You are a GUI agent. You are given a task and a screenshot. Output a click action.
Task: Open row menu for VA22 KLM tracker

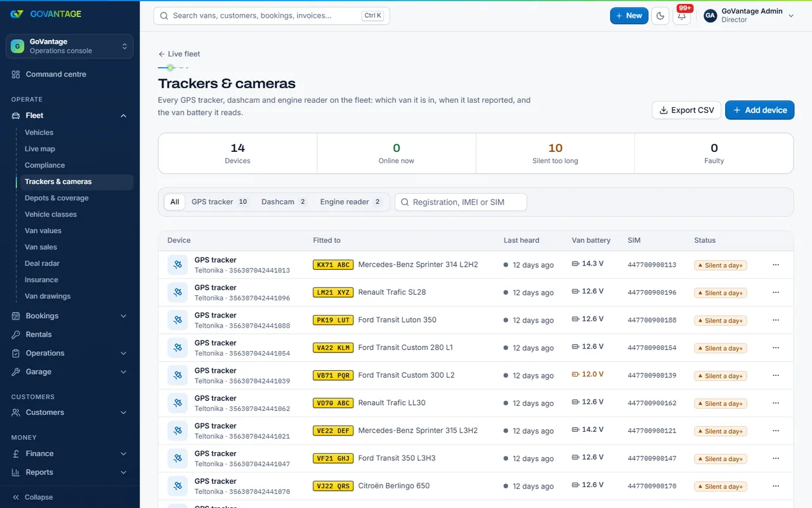click(x=776, y=348)
